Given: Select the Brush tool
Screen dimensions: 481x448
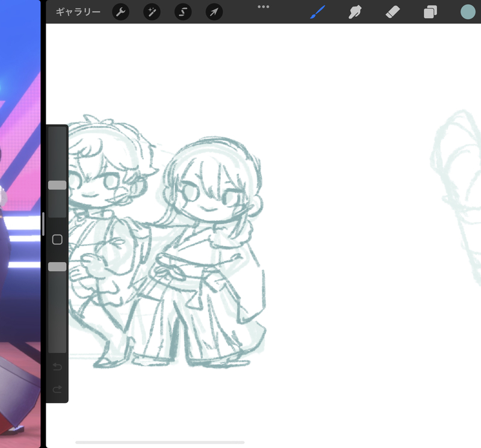Looking at the screenshot, I should click(x=317, y=12).
